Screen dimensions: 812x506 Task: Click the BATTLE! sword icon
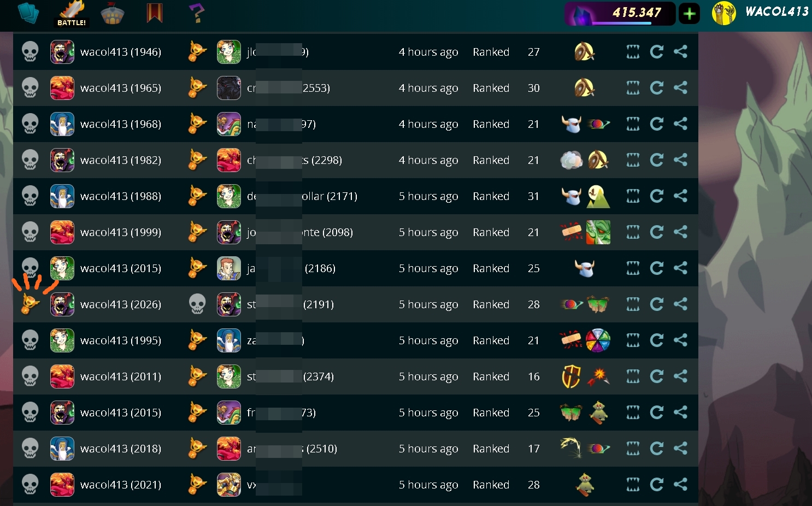click(x=72, y=14)
